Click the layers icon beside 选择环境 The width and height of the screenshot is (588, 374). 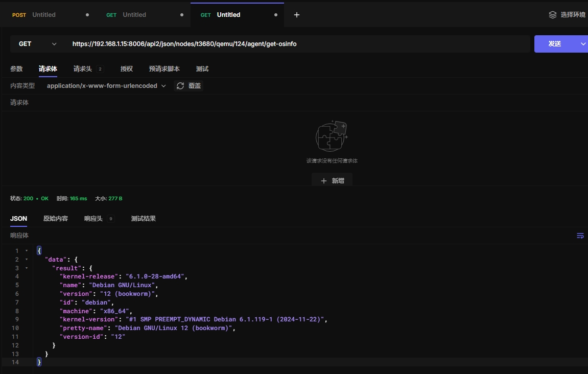pos(553,15)
